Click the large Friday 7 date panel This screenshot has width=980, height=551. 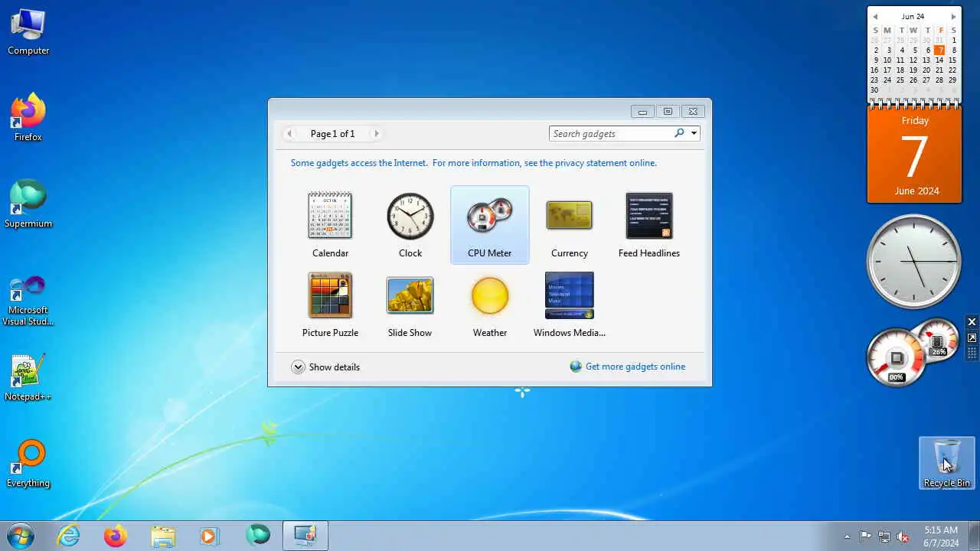[x=914, y=155]
